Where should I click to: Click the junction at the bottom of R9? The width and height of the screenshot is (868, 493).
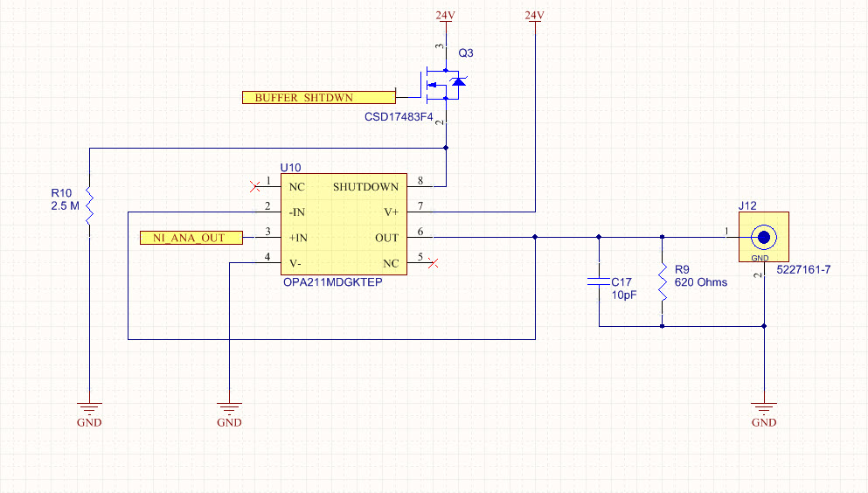pyautogui.click(x=662, y=326)
